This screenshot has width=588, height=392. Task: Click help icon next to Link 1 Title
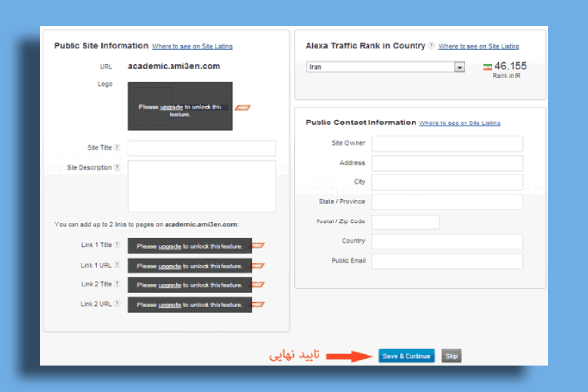tap(118, 245)
